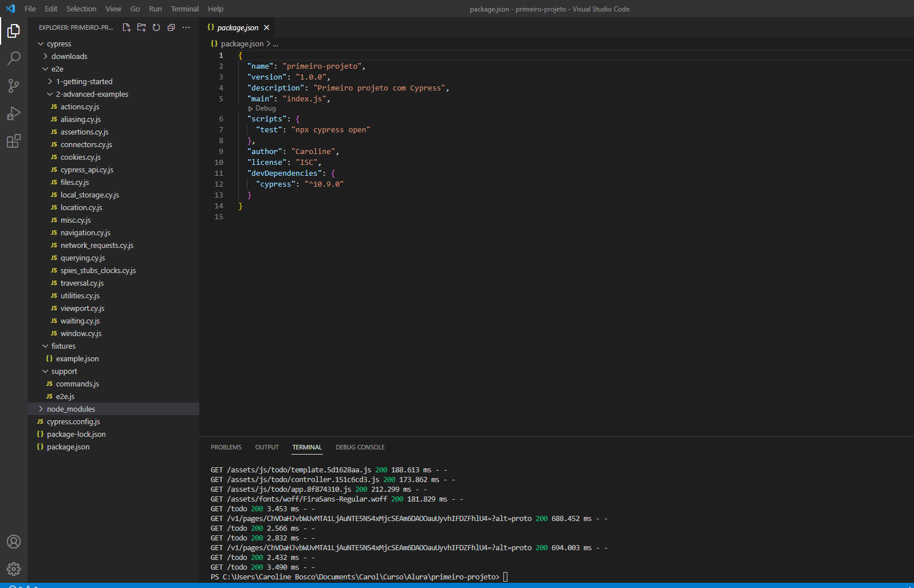Open the Accounts icon

(14, 542)
